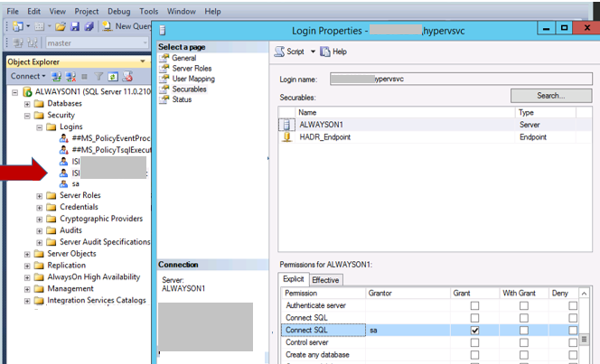Collapse the Logins folder
600x364 pixels.
(40, 127)
